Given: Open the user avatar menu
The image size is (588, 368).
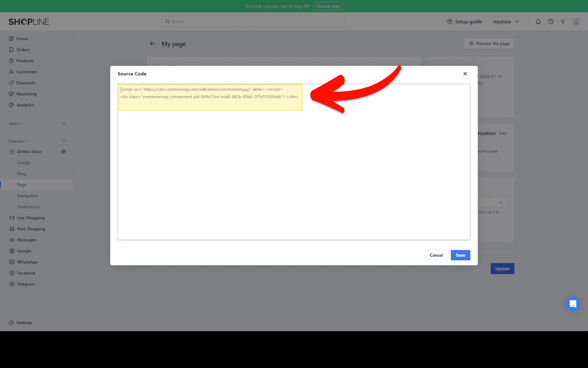Looking at the screenshot, I should (576, 21).
